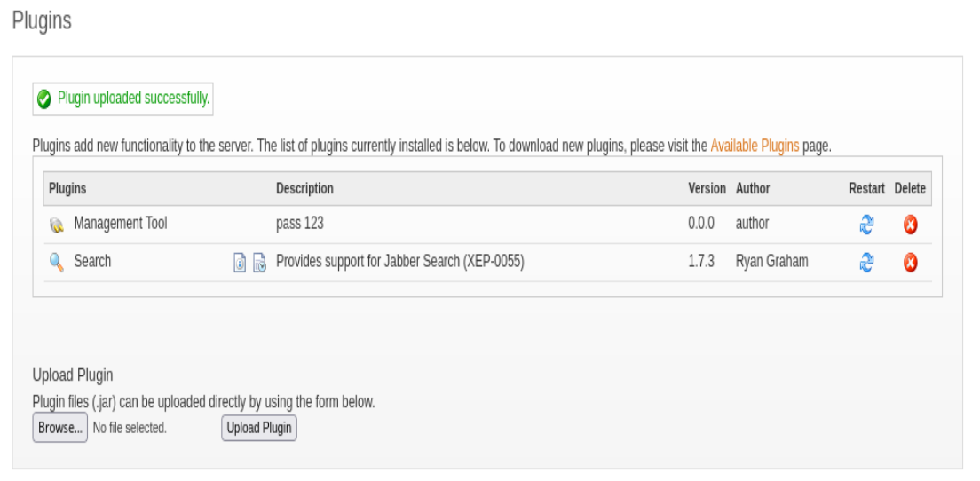Delete the Management Tool plugin
The image size is (980, 481).
point(910,225)
